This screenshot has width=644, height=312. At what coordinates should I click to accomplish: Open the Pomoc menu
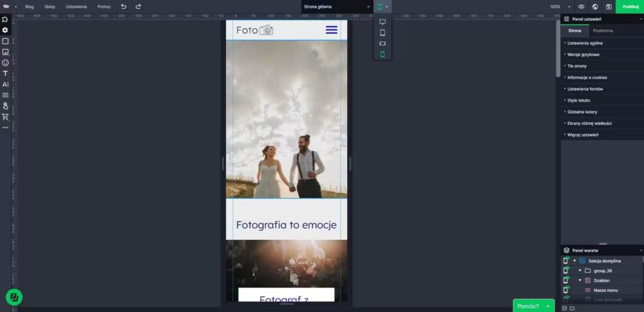pyautogui.click(x=104, y=6)
